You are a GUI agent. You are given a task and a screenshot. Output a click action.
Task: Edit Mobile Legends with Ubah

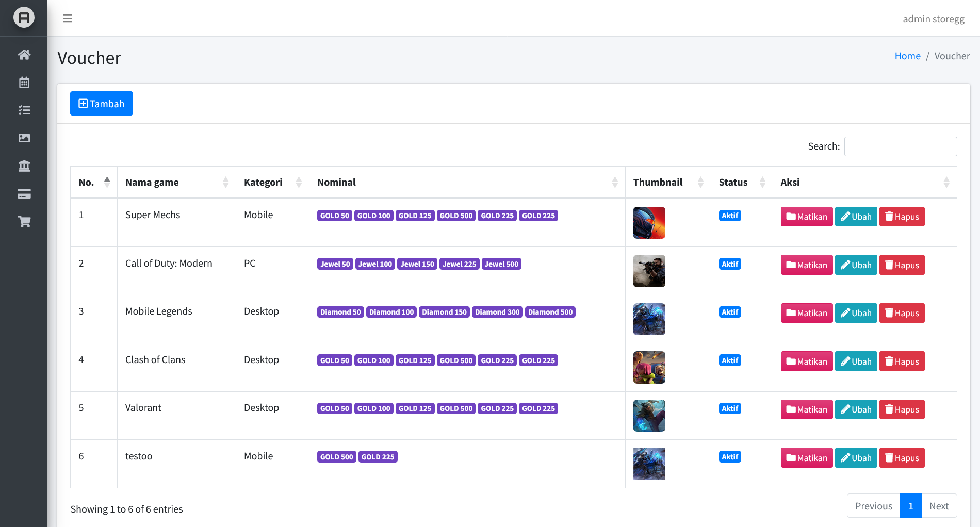[x=856, y=313]
